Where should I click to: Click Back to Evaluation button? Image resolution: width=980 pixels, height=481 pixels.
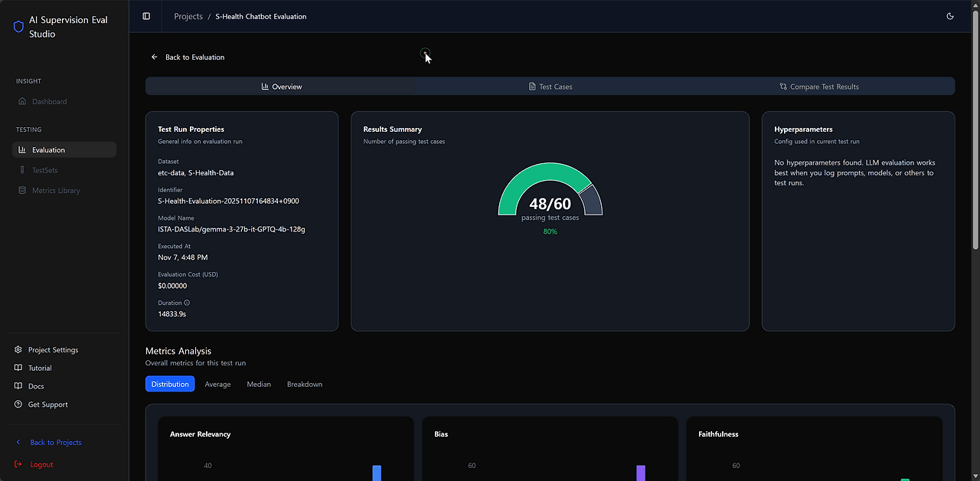click(x=188, y=57)
